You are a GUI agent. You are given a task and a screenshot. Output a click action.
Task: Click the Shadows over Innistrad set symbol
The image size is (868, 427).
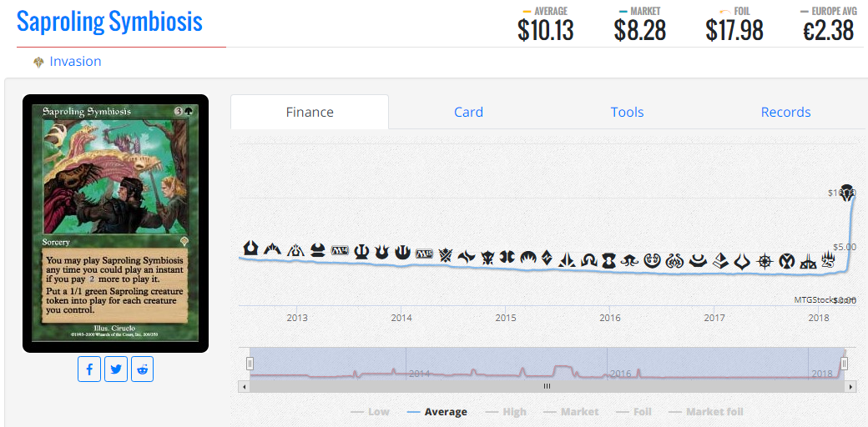click(x=588, y=259)
